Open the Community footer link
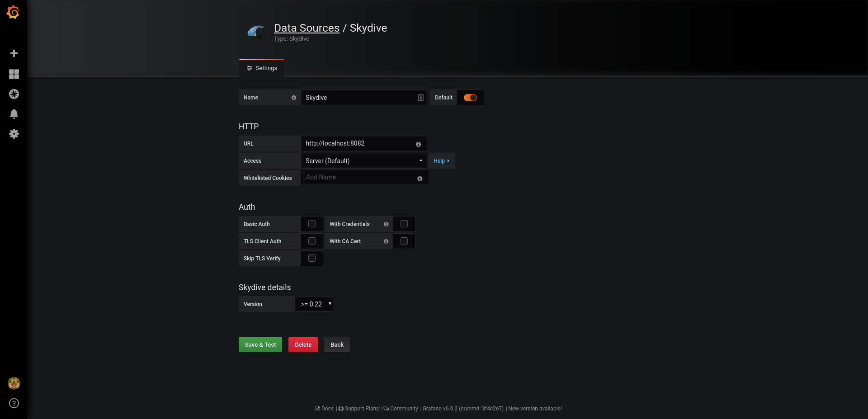The height and width of the screenshot is (419, 868). point(401,409)
